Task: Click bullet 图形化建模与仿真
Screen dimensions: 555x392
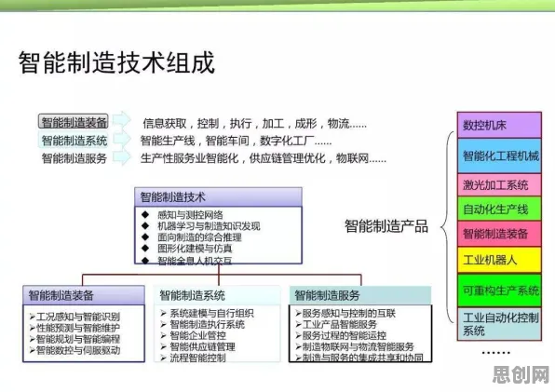Action: 195,249
